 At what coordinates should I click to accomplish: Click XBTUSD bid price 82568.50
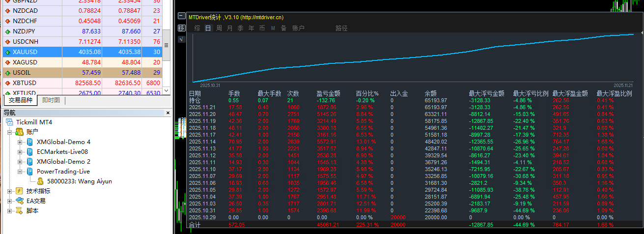pyautogui.click(x=87, y=83)
